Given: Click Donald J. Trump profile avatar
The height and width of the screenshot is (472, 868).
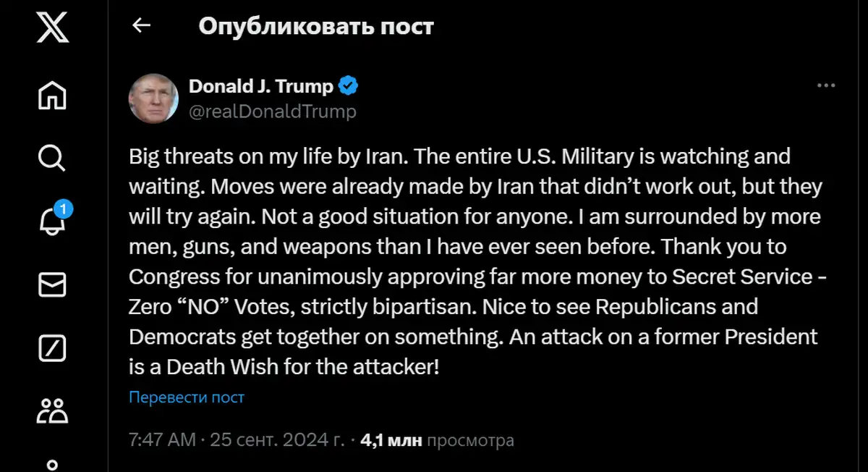Looking at the screenshot, I should [153, 98].
